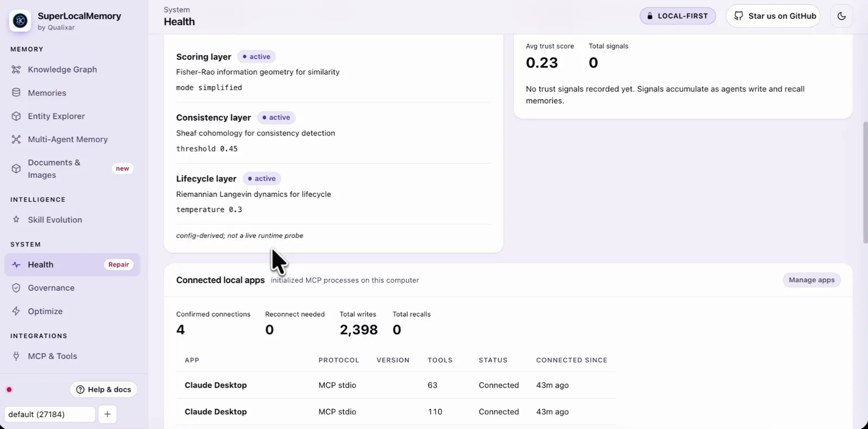Click Claude Desktop row with 110 tools

point(396,412)
